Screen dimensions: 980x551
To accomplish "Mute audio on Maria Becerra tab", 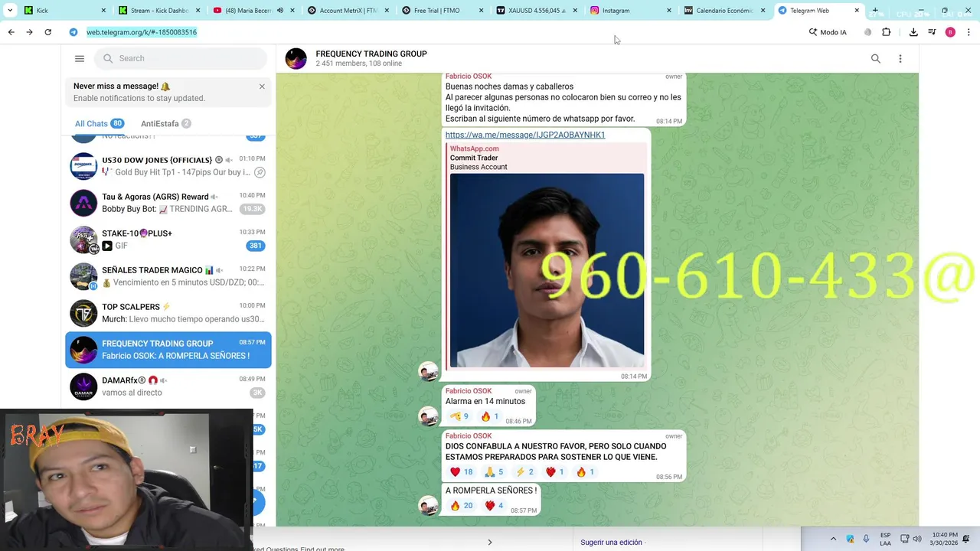I will pyautogui.click(x=279, y=11).
